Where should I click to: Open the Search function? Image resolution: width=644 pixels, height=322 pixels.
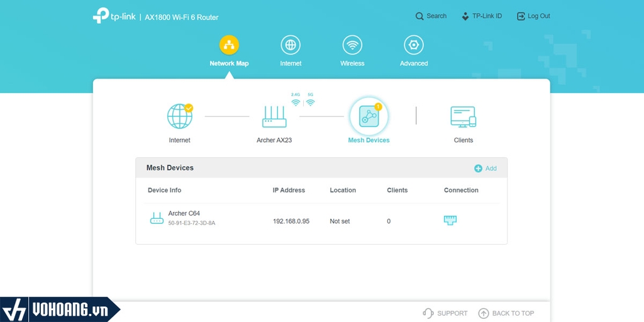[x=431, y=16]
